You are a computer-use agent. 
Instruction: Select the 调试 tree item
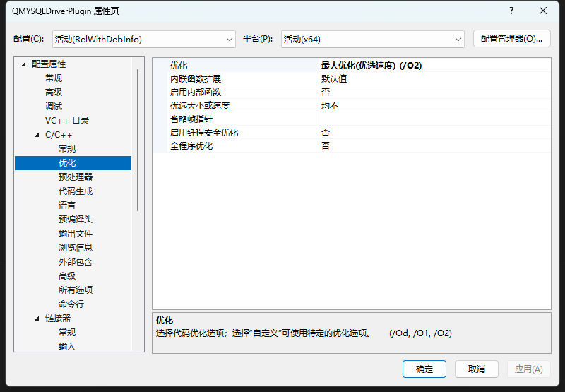pos(54,106)
